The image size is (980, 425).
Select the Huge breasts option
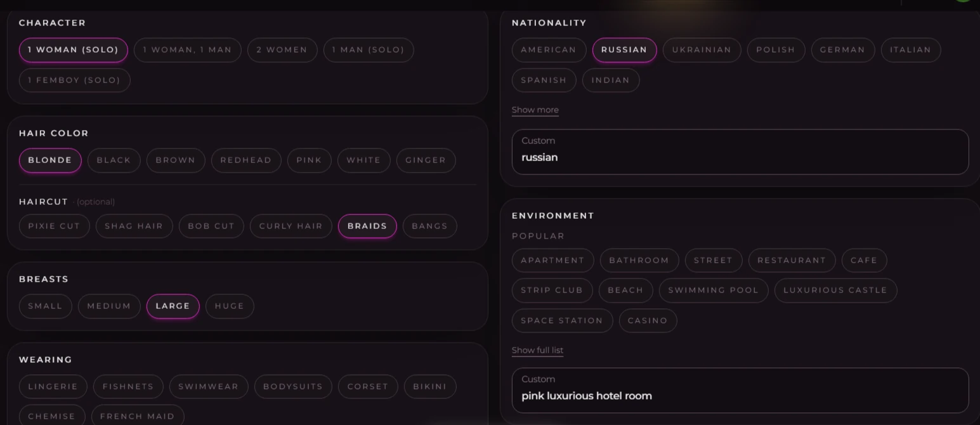point(230,306)
